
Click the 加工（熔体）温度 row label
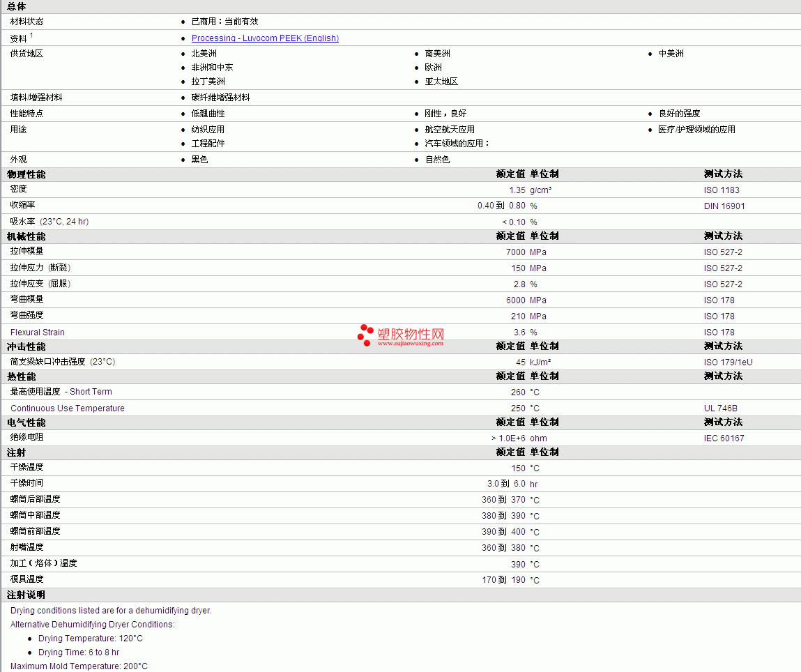click(x=43, y=563)
